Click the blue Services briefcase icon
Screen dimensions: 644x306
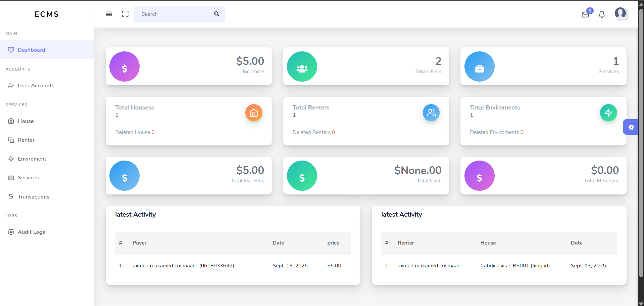pos(479,67)
